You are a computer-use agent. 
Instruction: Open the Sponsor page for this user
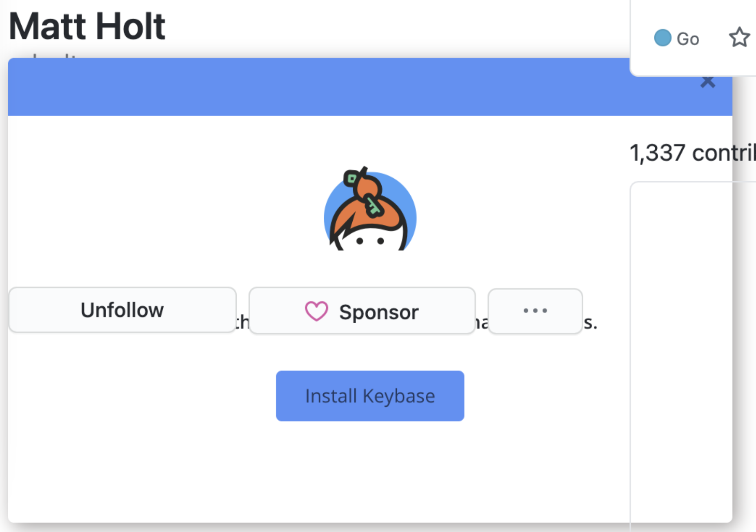[362, 311]
